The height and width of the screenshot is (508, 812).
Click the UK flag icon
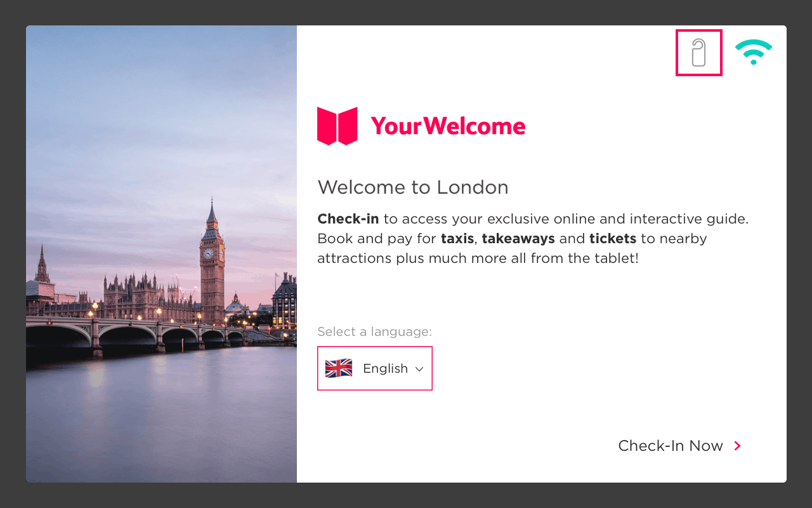(339, 368)
